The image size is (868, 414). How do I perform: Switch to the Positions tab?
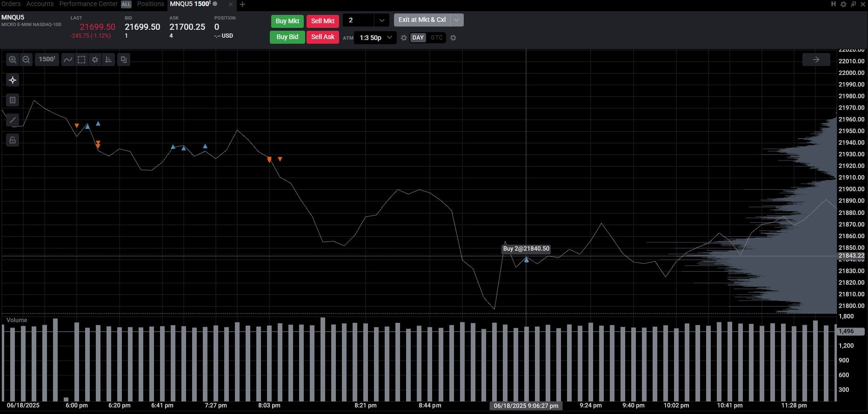(x=150, y=4)
